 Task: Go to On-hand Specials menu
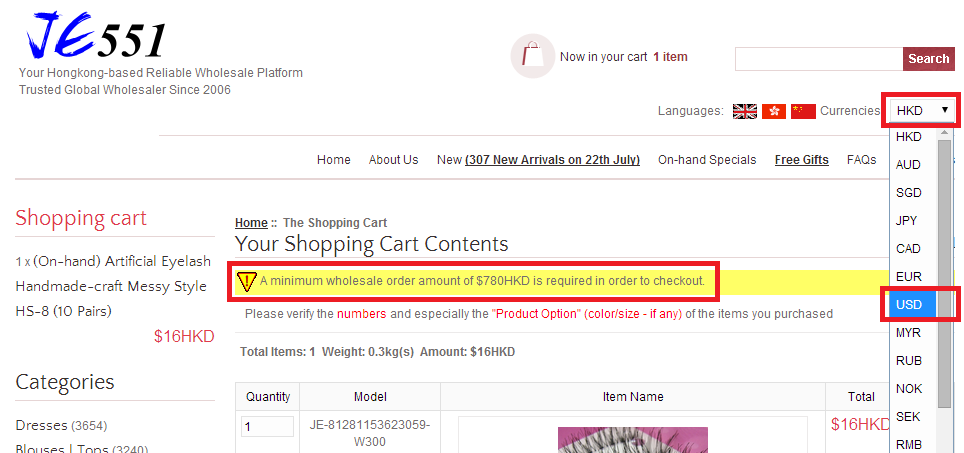[707, 160]
